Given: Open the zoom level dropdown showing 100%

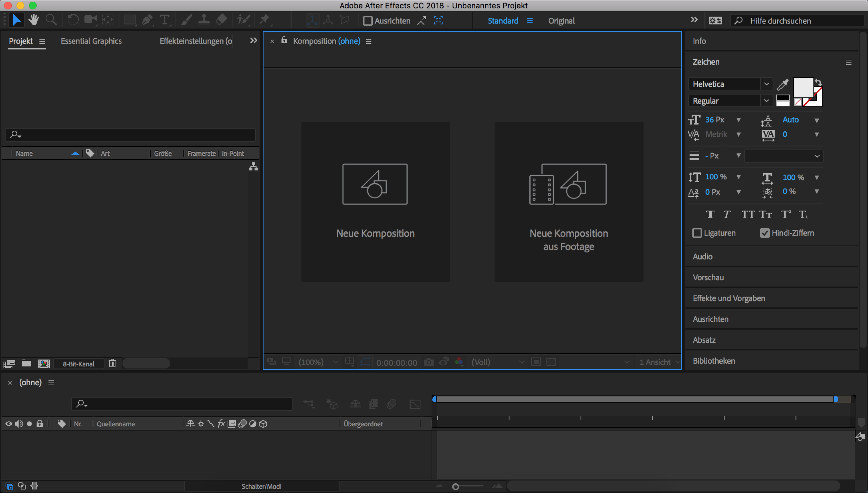Looking at the screenshot, I should pyautogui.click(x=335, y=362).
